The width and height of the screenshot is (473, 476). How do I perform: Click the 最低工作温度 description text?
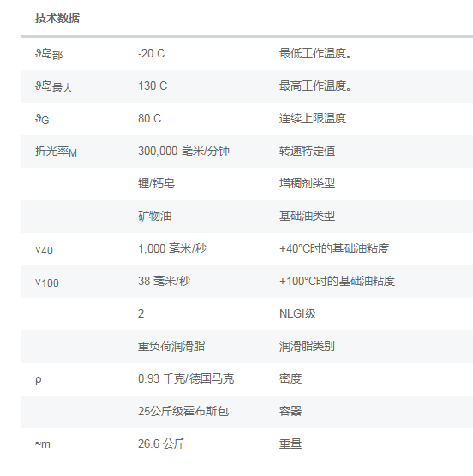pyautogui.click(x=315, y=53)
